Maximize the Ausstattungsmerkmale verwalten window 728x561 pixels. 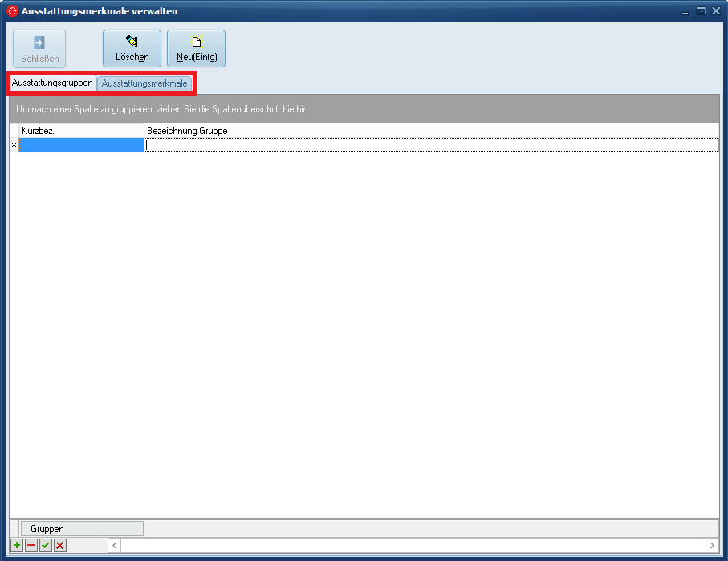coord(701,11)
